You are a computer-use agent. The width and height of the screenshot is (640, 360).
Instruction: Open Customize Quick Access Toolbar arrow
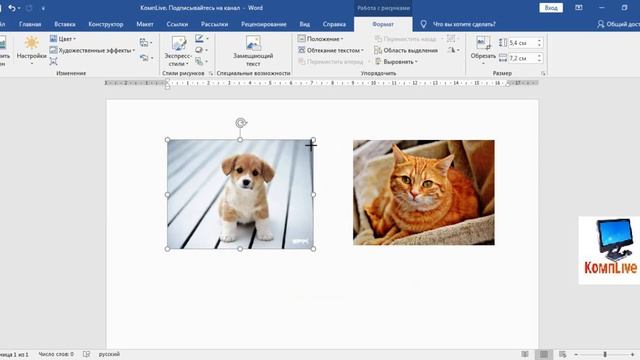click(x=43, y=8)
